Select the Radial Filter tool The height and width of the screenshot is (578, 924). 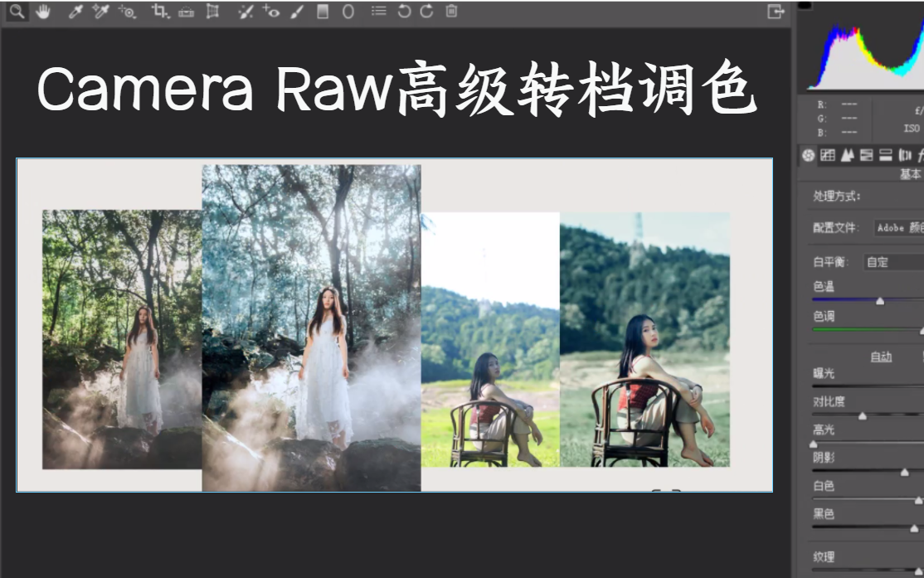(348, 12)
